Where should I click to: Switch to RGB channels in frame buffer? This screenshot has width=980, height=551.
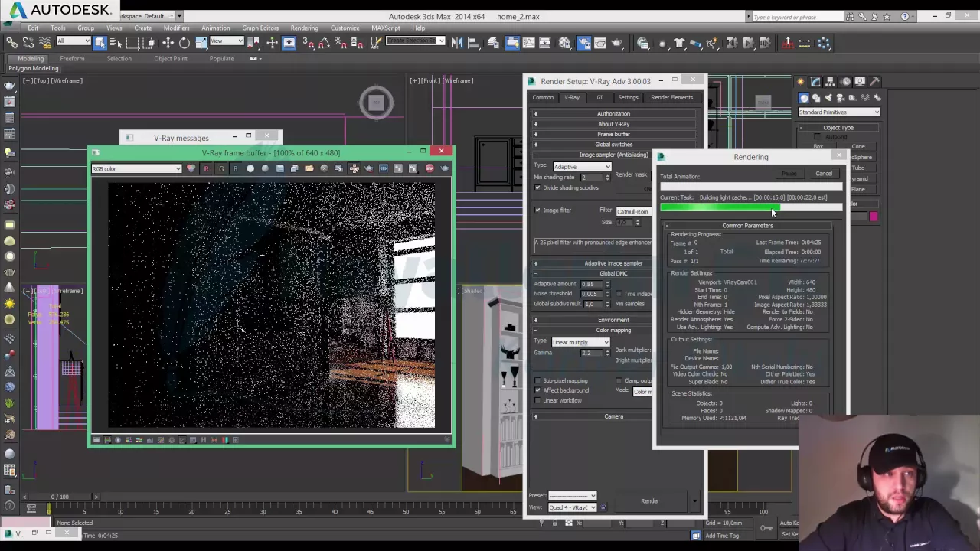(191, 168)
